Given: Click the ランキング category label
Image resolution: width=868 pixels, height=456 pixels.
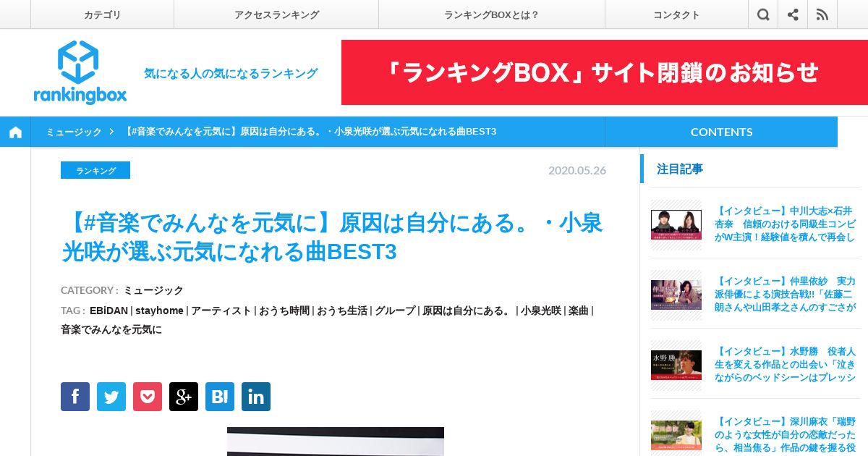Looking at the screenshot, I should [x=95, y=170].
